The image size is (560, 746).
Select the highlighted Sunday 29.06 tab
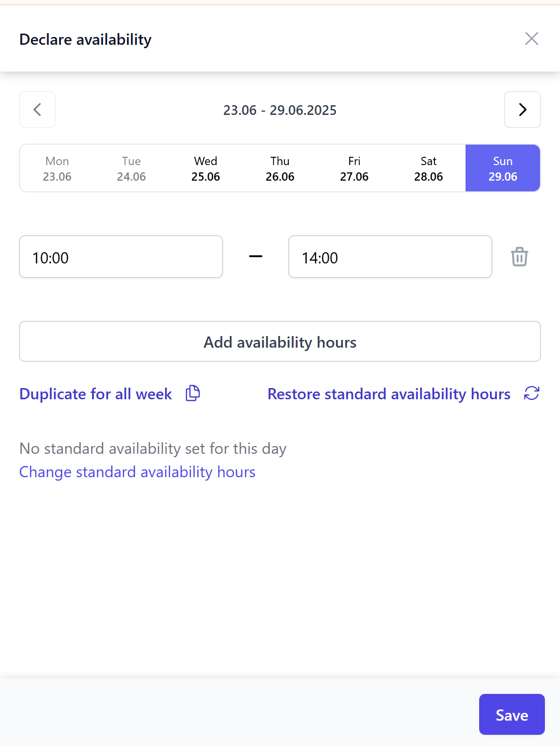point(503,168)
